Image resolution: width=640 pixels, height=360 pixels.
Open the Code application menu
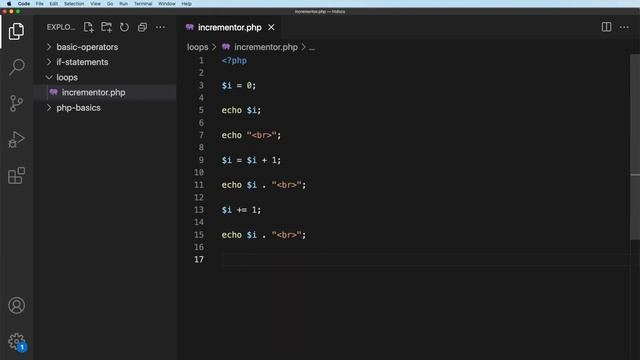pyautogui.click(x=24, y=4)
